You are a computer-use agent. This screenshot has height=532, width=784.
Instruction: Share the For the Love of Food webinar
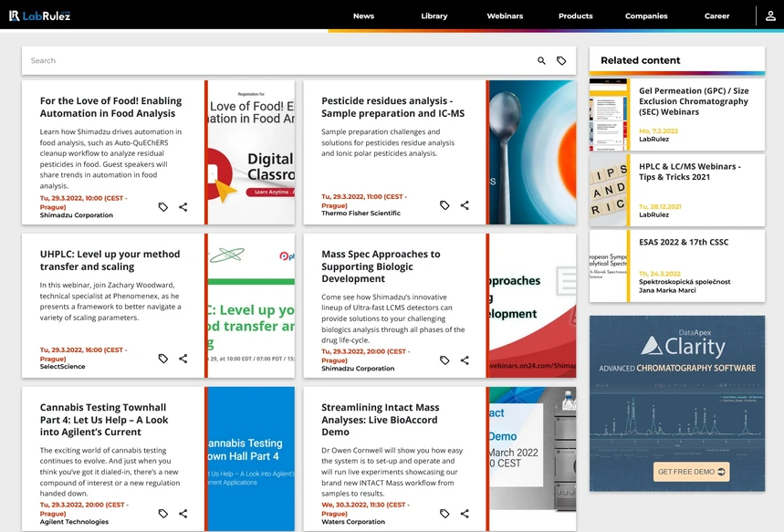(x=183, y=207)
